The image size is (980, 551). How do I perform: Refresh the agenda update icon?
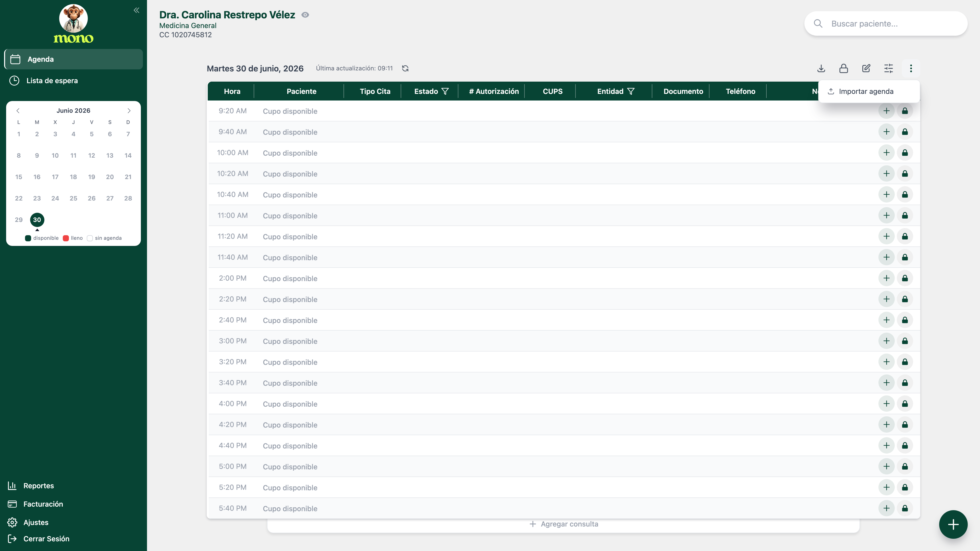405,68
